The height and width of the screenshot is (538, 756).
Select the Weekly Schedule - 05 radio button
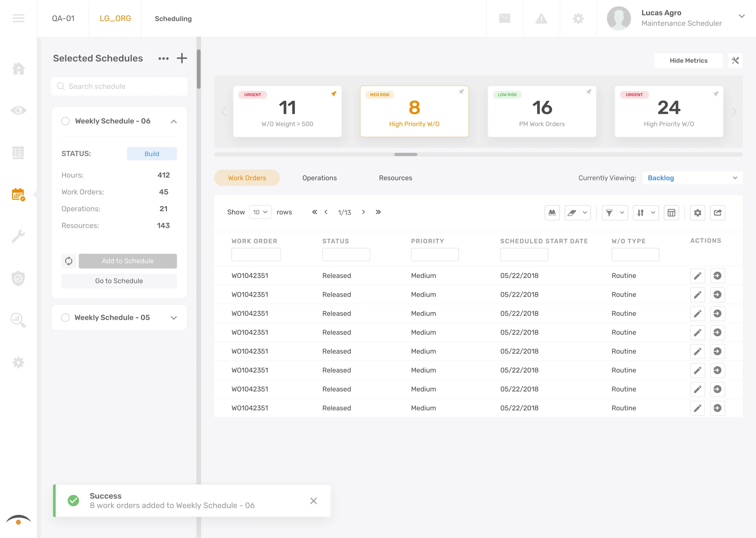click(x=66, y=318)
